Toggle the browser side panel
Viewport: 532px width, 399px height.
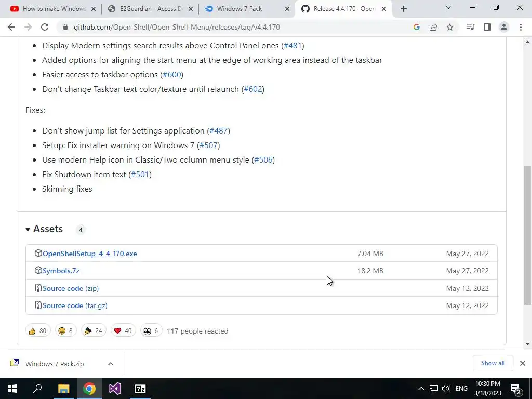(x=487, y=27)
